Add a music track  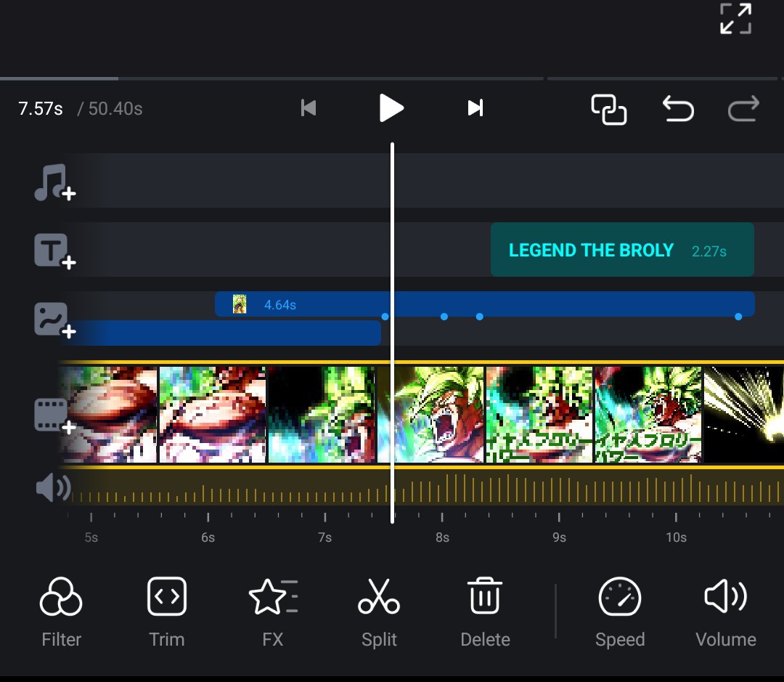pyautogui.click(x=54, y=182)
